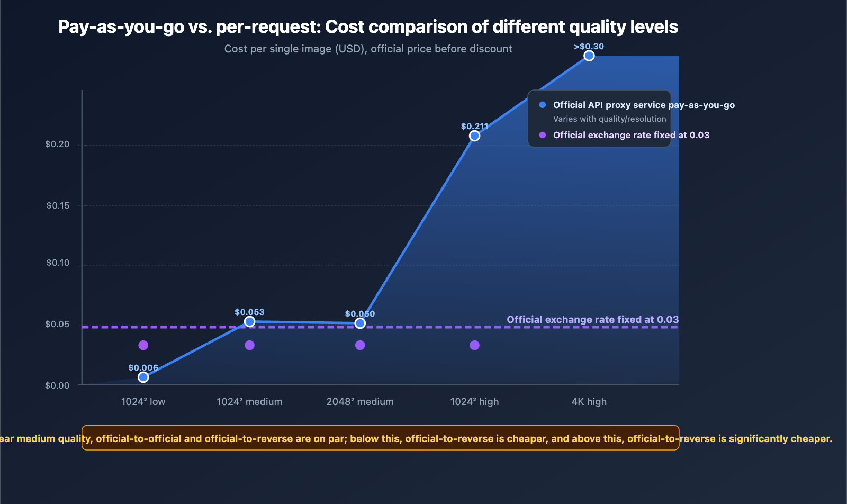
Task: Click the >$0.30 data point at the peak
Action: click(x=589, y=56)
